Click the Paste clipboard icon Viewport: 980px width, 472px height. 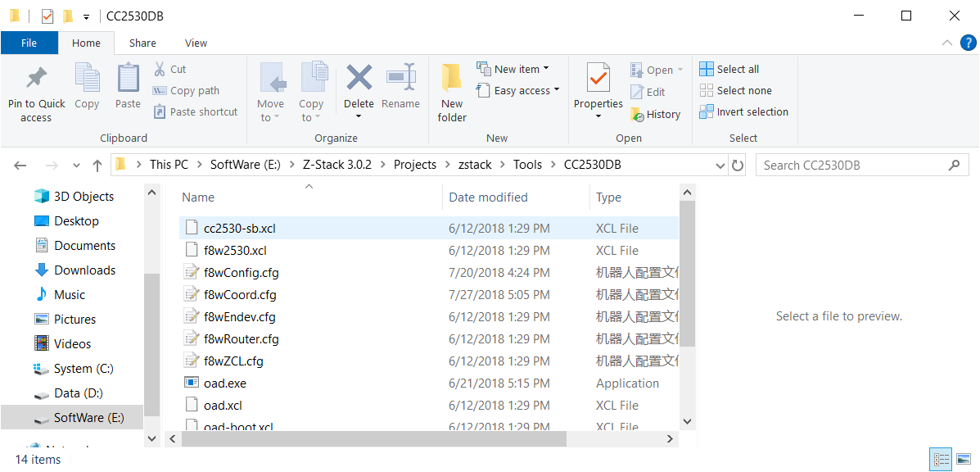128,78
